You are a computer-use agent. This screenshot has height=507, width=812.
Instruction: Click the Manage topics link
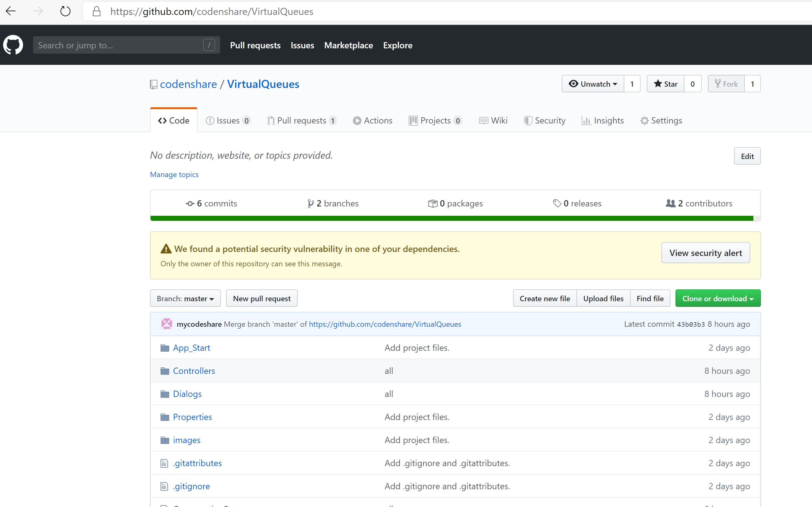click(x=174, y=174)
